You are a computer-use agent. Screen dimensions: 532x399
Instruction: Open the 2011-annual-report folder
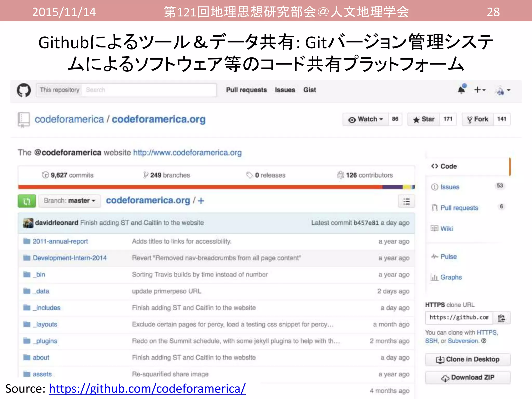point(60,241)
